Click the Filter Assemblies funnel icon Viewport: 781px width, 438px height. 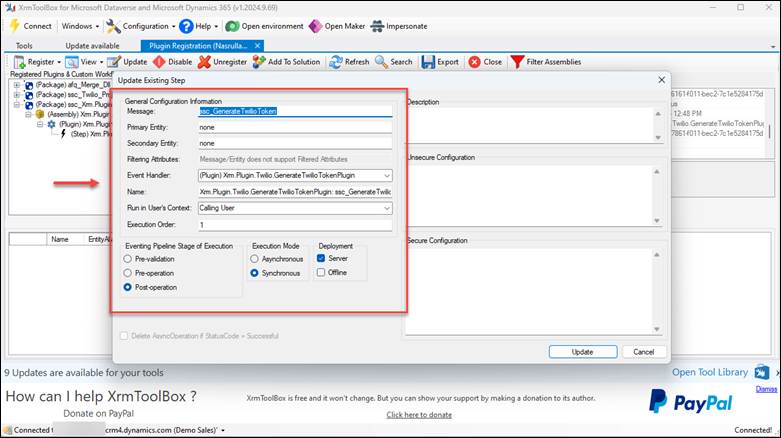coord(518,62)
